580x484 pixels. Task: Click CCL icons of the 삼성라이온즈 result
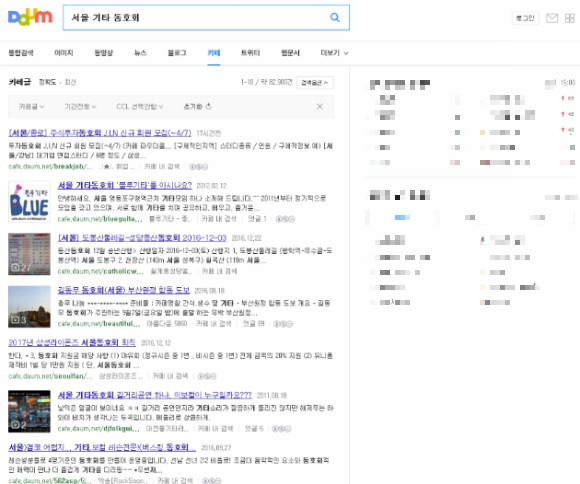click(207, 376)
